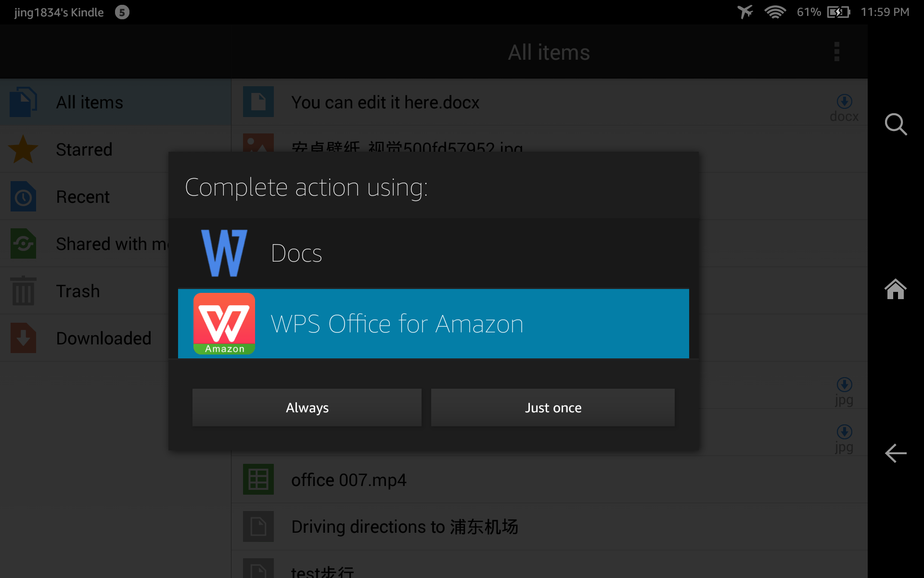
Task: Tap the Home icon on the right edge
Action: point(895,289)
